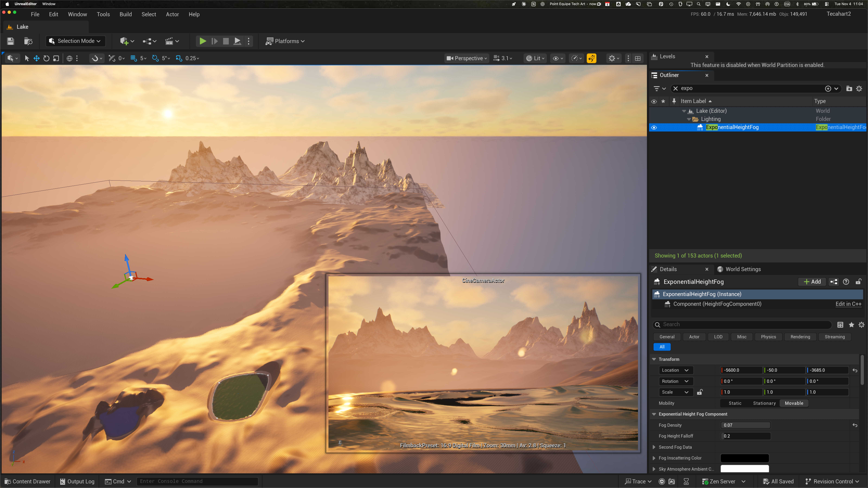Open the content browser icon beside Save
868x488 pixels.
coord(28,41)
